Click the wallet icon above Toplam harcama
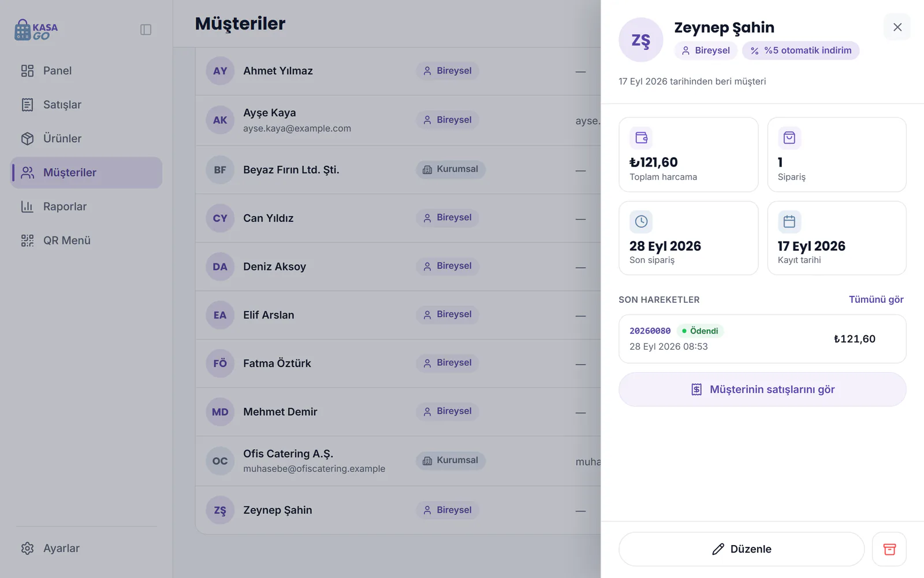The width and height of the screenshot is (924, 578). coord(641,138)
